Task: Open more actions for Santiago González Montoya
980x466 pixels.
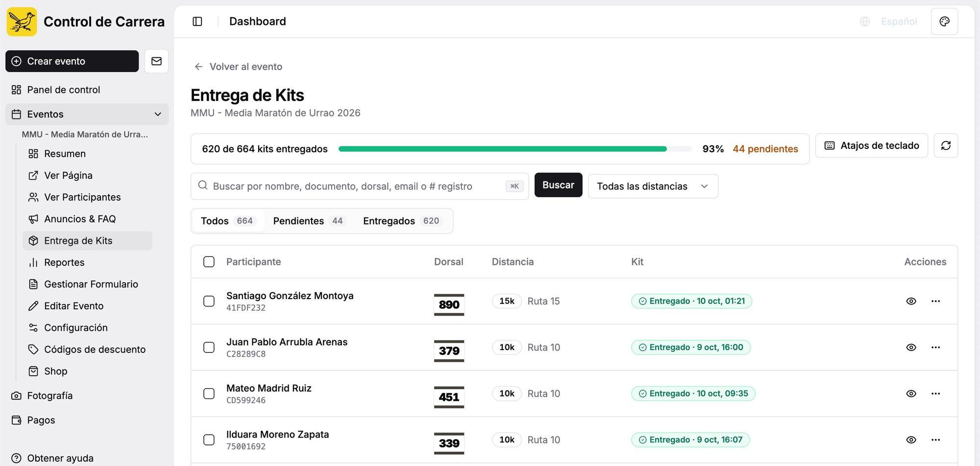Action: 935,301
